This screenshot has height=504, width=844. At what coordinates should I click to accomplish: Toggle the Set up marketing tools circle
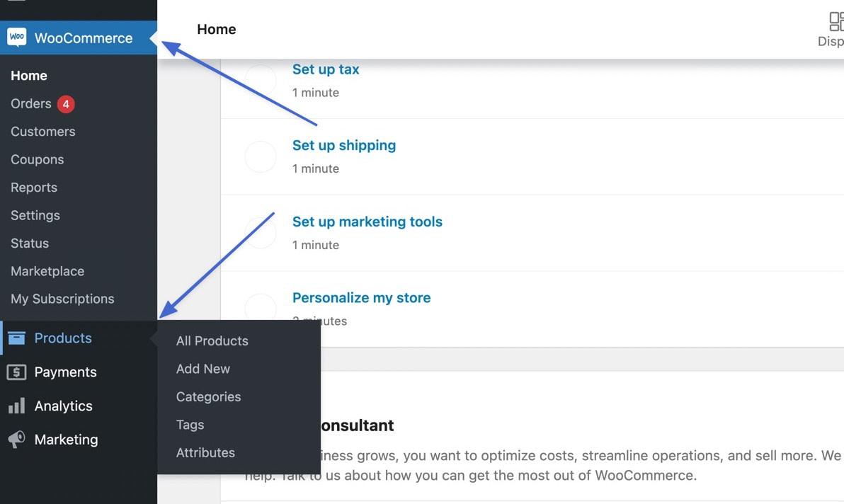261,233
